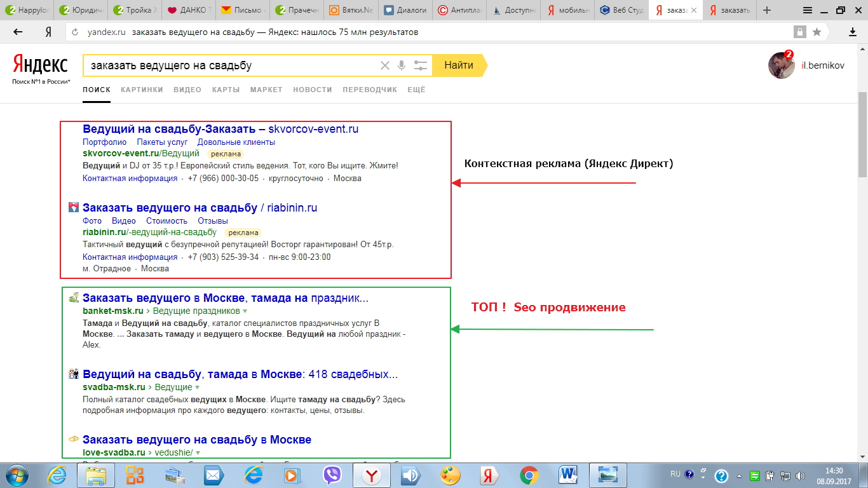
Task: Click the Яндекс logo
Action: [41, 65]
